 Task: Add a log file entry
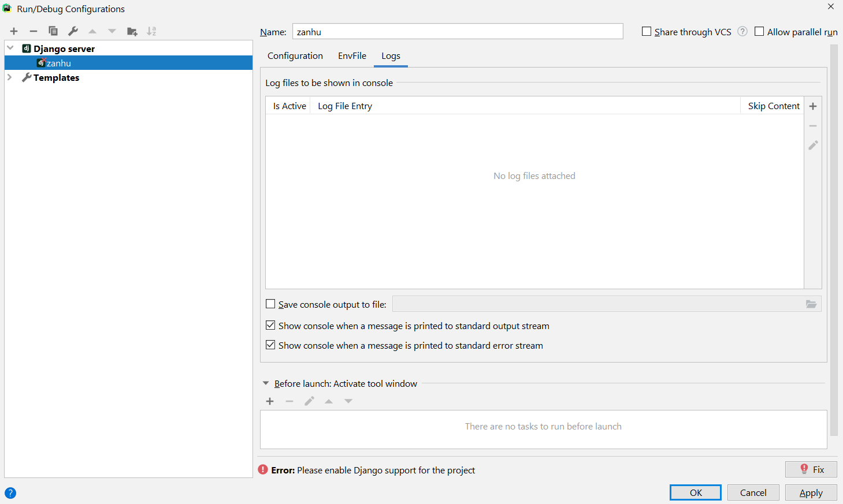(x=813, y=106)
